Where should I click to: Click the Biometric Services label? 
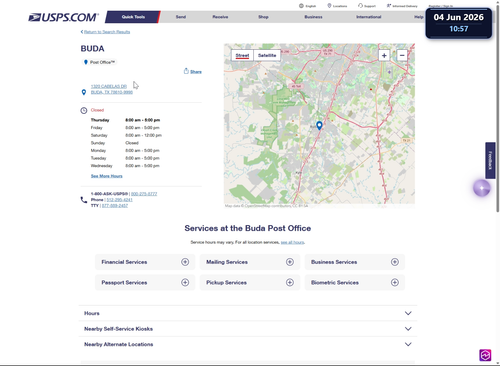point(335,282)
